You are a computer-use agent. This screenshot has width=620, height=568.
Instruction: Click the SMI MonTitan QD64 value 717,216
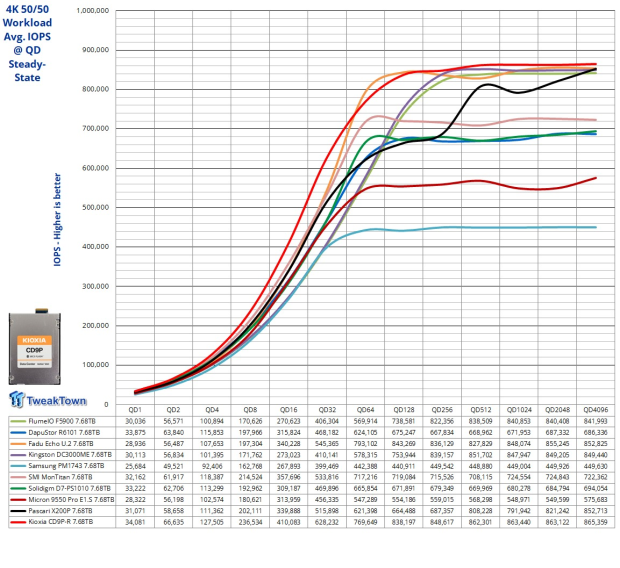pyautogui.click(x=365, y=477)
